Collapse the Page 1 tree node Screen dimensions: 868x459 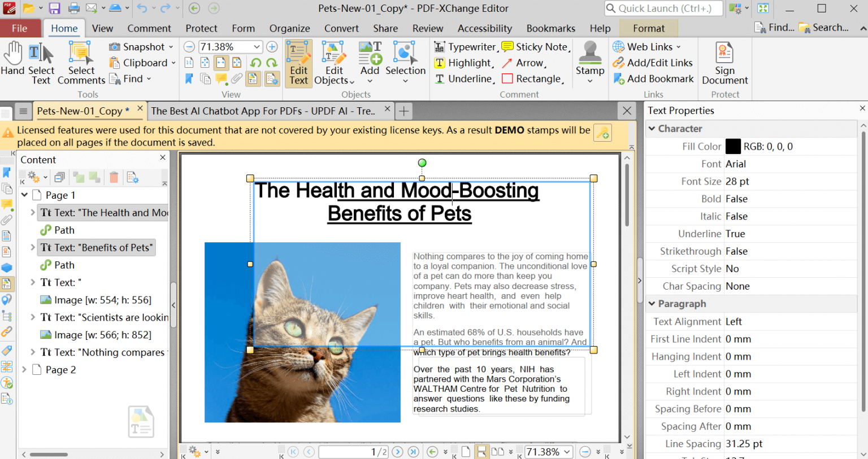click(25, 195)
